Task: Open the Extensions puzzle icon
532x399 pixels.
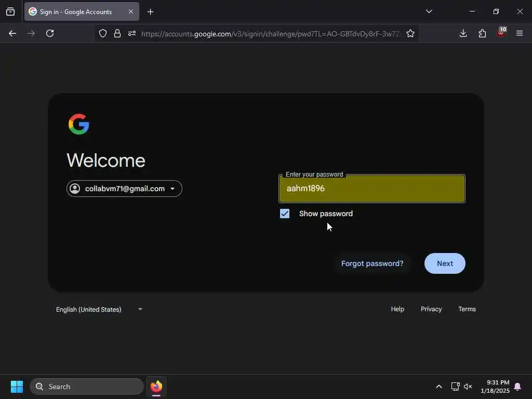Action: 482,33
